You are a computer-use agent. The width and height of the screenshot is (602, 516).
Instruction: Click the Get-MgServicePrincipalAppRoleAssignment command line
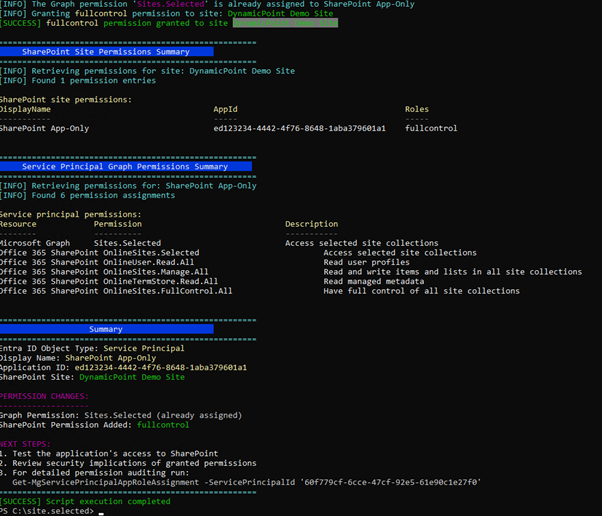click(246, 482)
